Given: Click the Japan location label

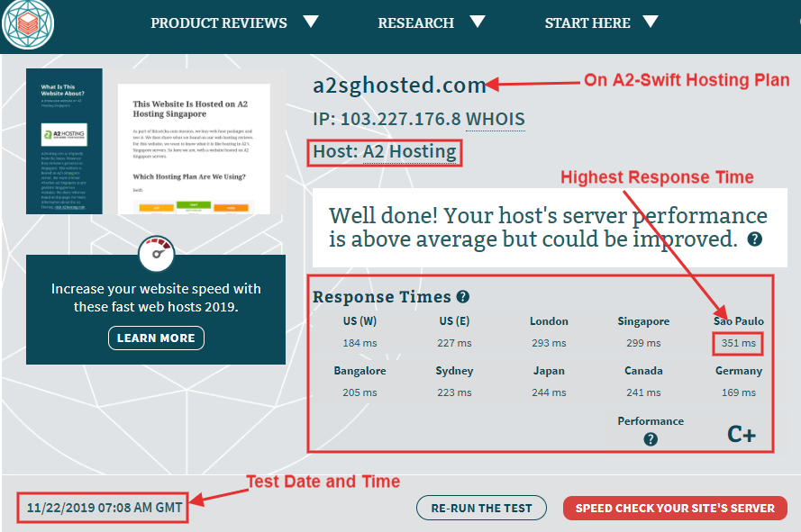Looking at the screenshot, I should pos(549,371).
